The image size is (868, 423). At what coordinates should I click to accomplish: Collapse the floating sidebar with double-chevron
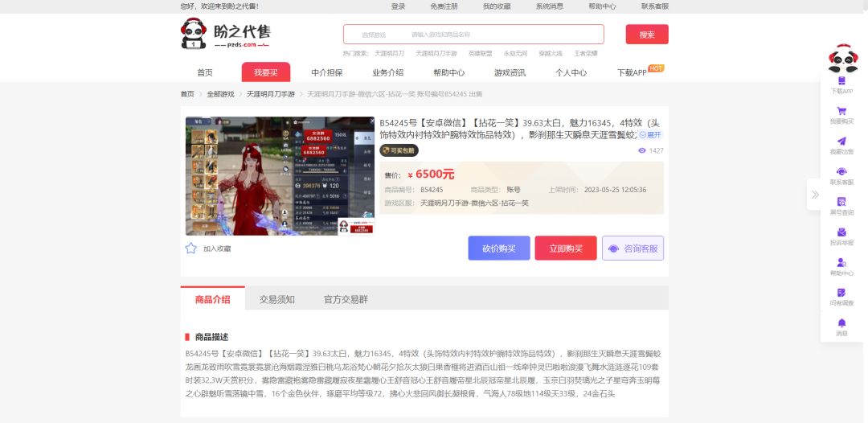[x=815, y=195]
